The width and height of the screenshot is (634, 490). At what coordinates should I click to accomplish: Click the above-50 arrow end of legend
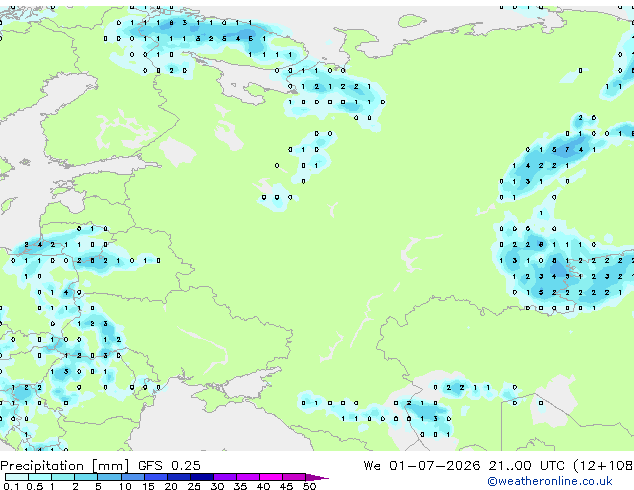click(317, 477)
